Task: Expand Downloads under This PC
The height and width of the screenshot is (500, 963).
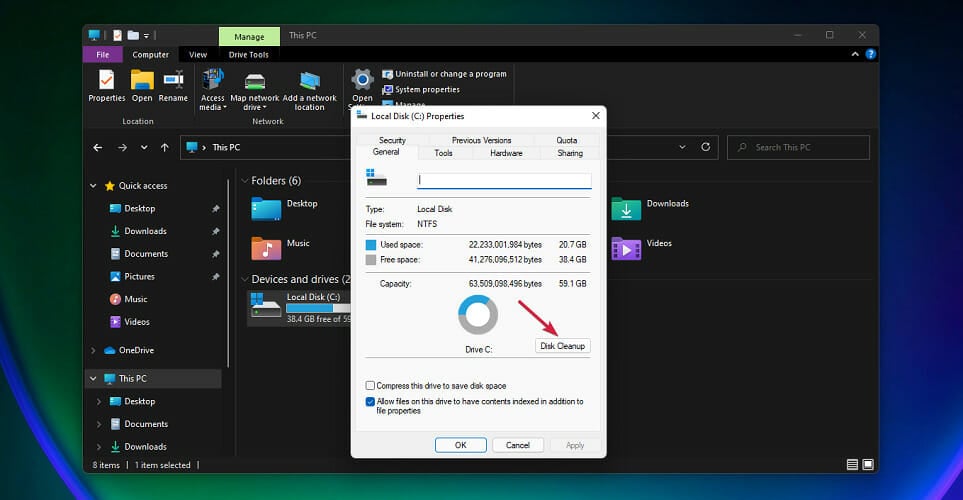Action: 99,447
